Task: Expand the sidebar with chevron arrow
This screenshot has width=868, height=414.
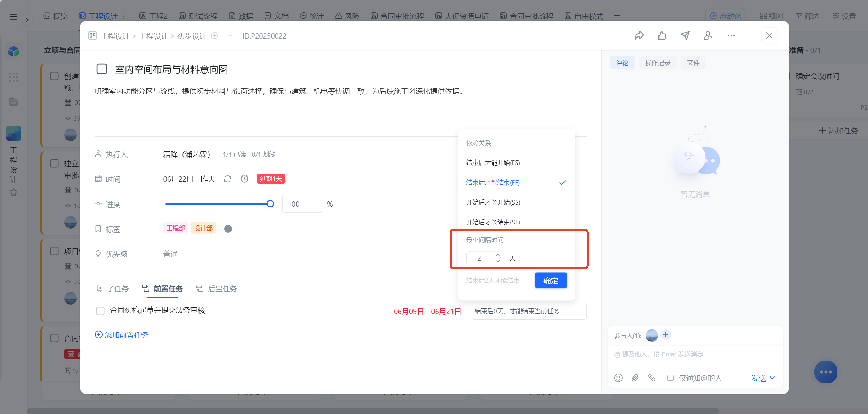Action: pos(27,20)
